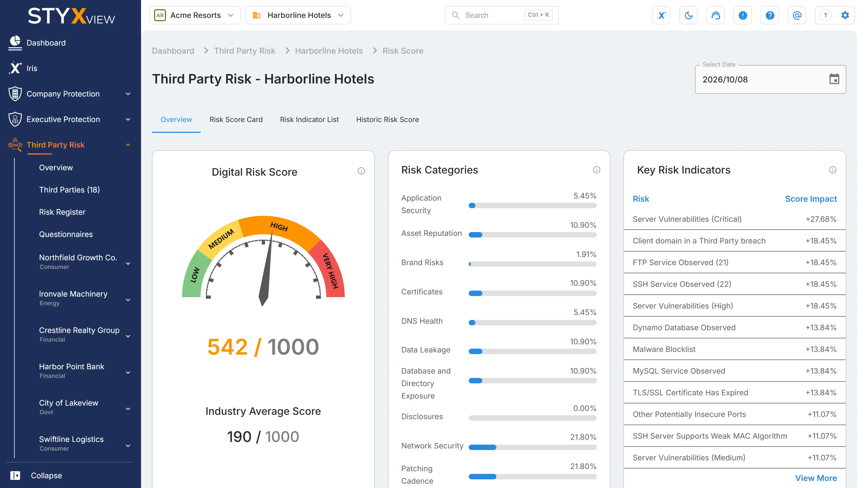Screen dimensions: 868x488
Task: Click the View More link
Action: (816, 478)
